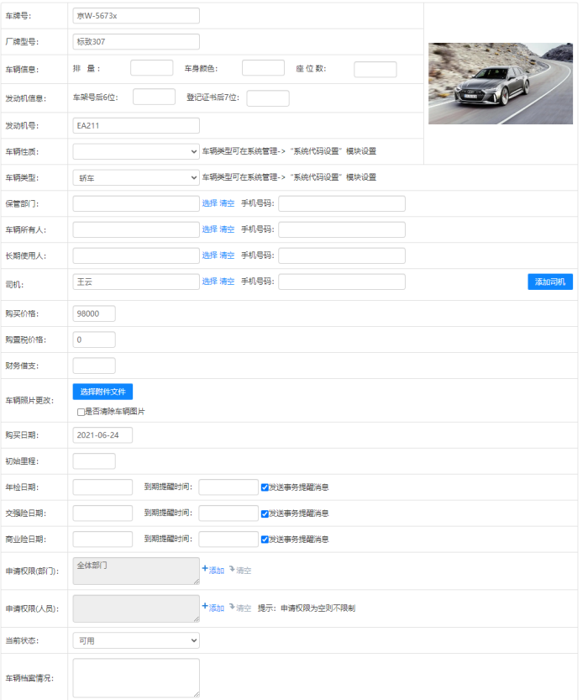Image resolution: width=588 pixels, height=700 pixels.
Task: Click the plus 添加 icon for 申请权限(部门)
Action: coord(205,569)
